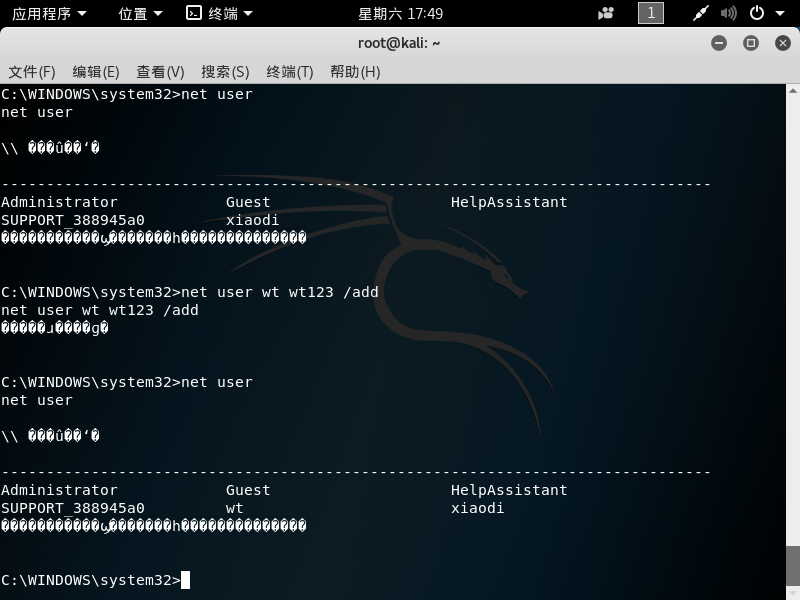Open the 查看(V) menu

pyautogui.click(x=160, y=72)
